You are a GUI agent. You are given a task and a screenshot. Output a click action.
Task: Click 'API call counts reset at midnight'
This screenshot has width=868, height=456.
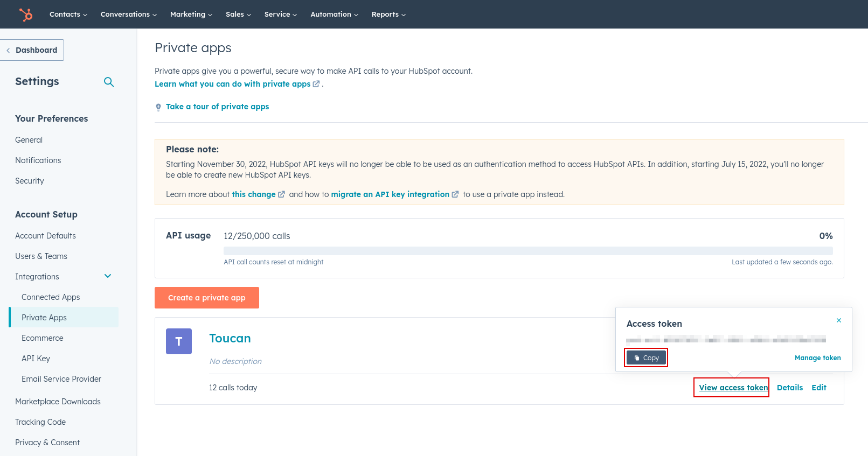(x=274, y=262)
